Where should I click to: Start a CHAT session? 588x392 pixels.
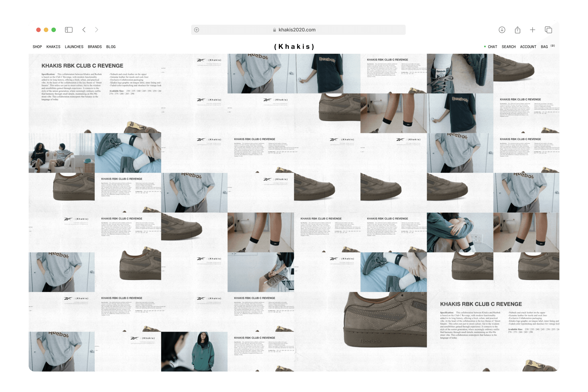click(490, 47)
